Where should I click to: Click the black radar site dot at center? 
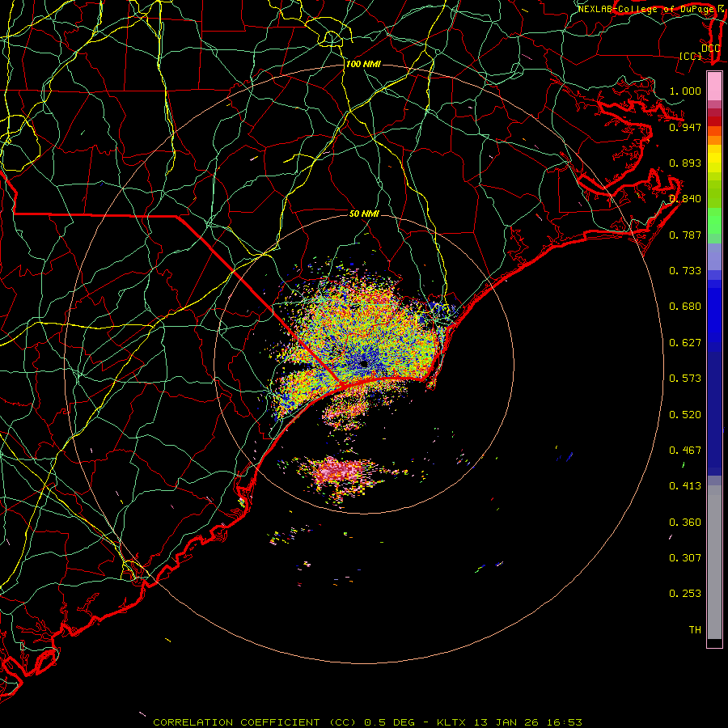coord(364,364)
